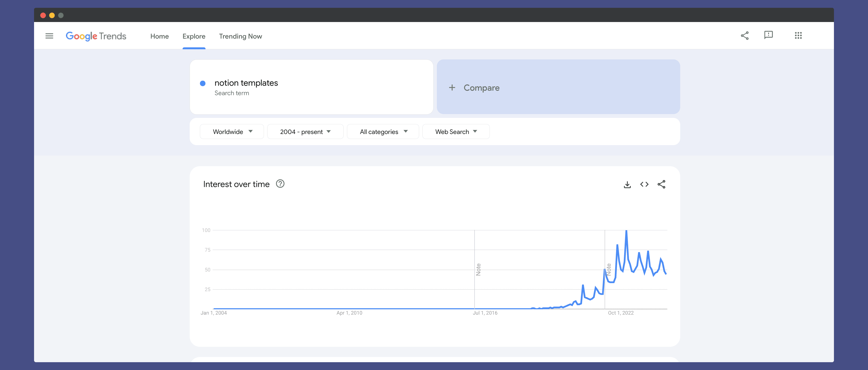Screen dimensions: 868x370
Task: Click the embed code icon
Action: tap(643, 184)
